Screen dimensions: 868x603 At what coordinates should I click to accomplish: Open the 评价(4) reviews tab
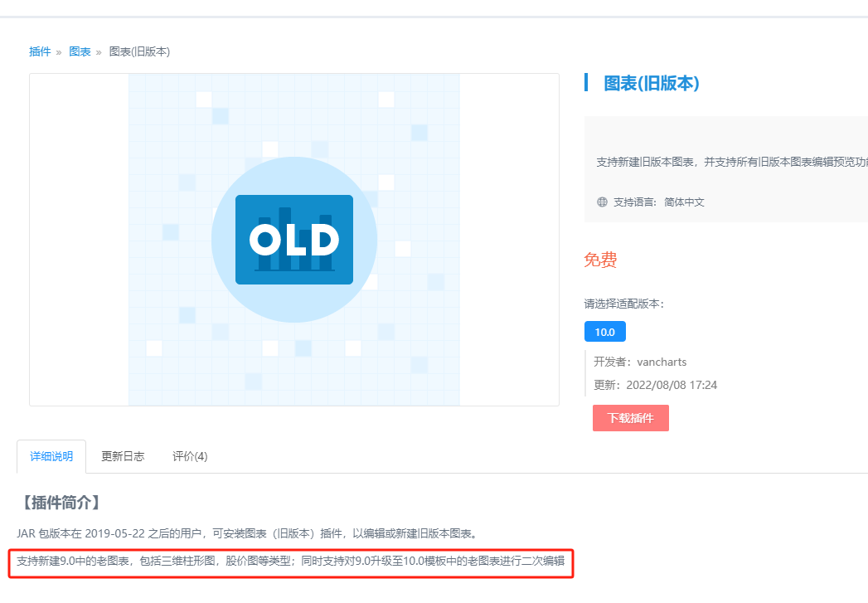[190, 456]
